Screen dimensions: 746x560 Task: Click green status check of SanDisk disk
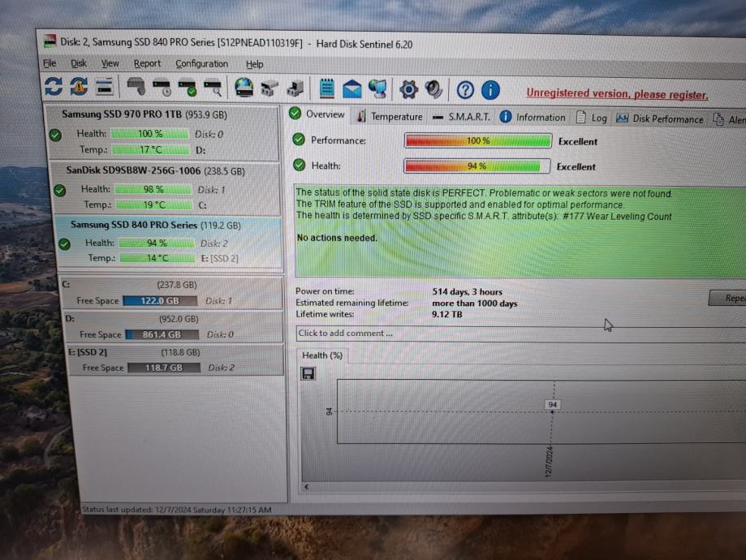pos(60,190)
